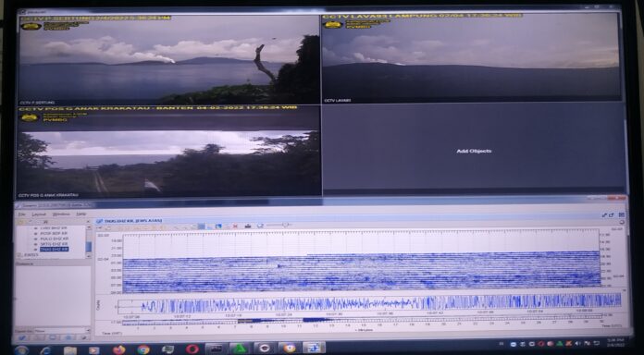644x355 pixels.
Task: Open Google Chrome from the taskbar
Action: 143,349
